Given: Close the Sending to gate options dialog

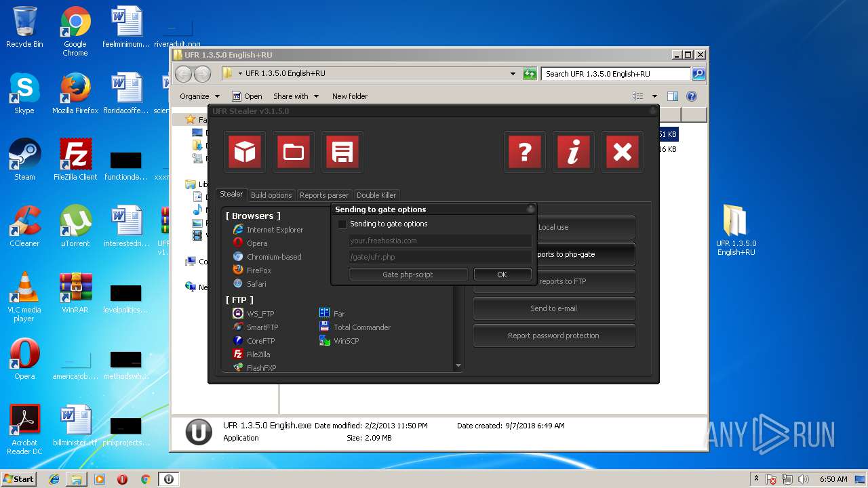Looking at the screenshot, I should 531,209.
